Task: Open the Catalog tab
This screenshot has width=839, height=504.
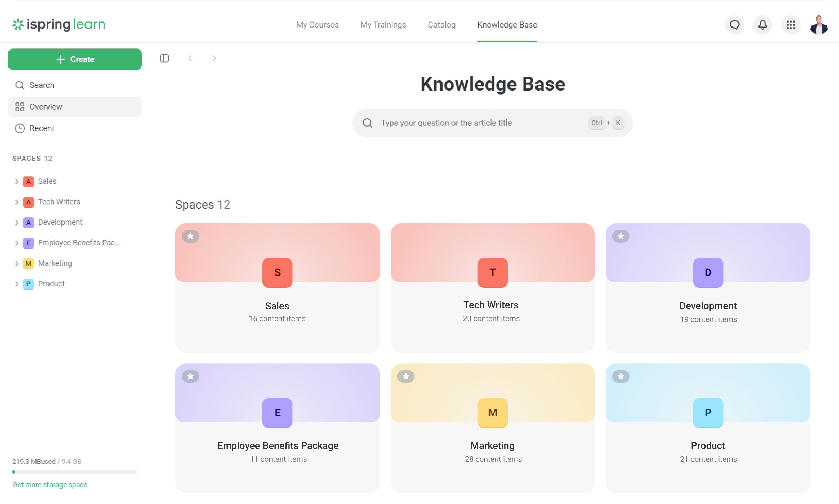Action: pyautogui.click(x=442, y=25)
